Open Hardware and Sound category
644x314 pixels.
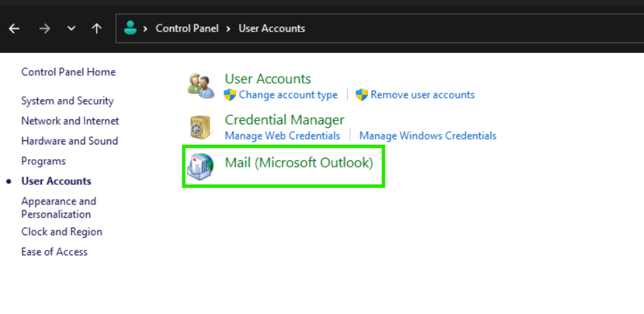coord(69,141)
